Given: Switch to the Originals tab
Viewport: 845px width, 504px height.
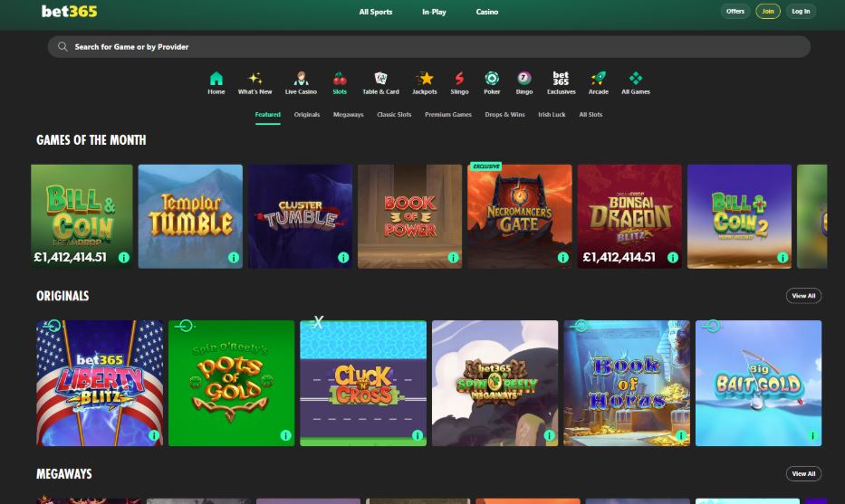Looking at the screenshot, I should click(307, 115).
